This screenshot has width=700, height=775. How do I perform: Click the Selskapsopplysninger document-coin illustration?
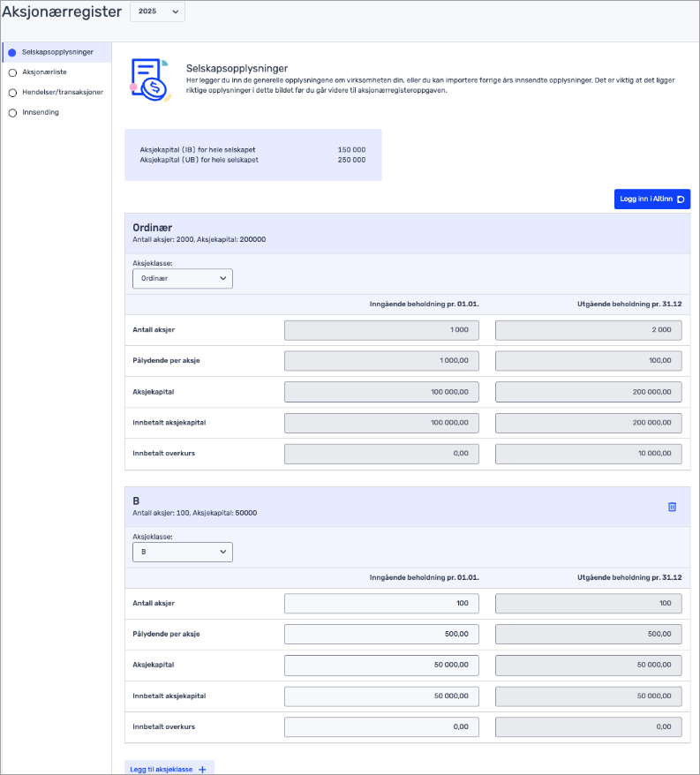point(147,80)
